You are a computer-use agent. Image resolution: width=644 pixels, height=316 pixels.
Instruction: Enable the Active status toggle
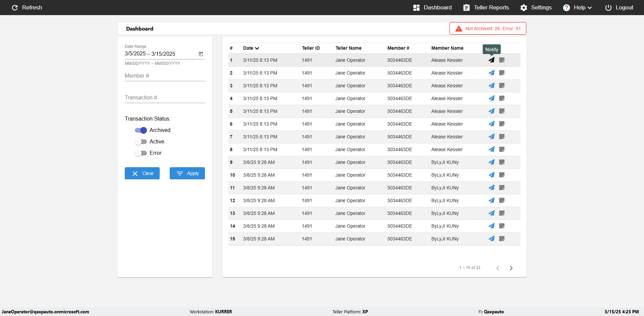coord(141,142)
